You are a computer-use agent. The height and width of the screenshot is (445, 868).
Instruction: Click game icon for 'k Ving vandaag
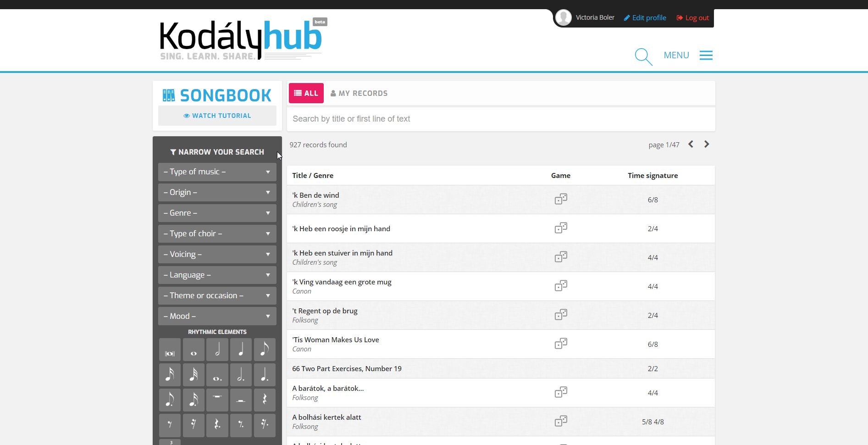click(561, 286)
